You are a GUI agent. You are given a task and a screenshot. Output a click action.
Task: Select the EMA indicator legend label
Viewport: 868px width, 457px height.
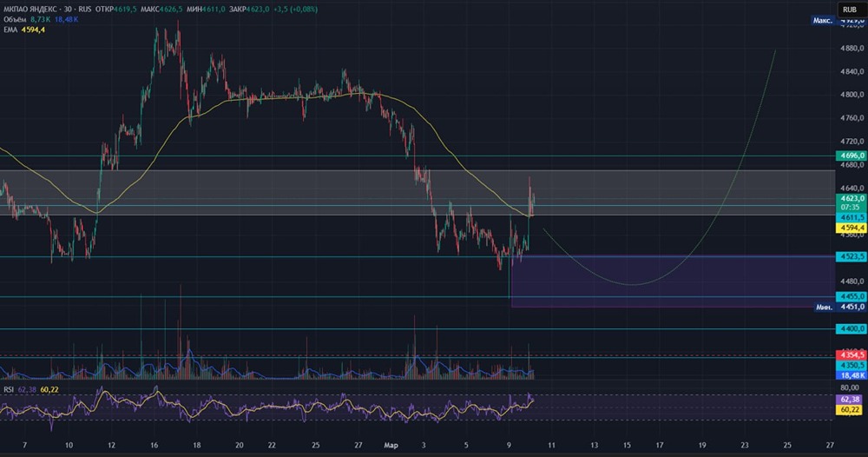point(10,30)
